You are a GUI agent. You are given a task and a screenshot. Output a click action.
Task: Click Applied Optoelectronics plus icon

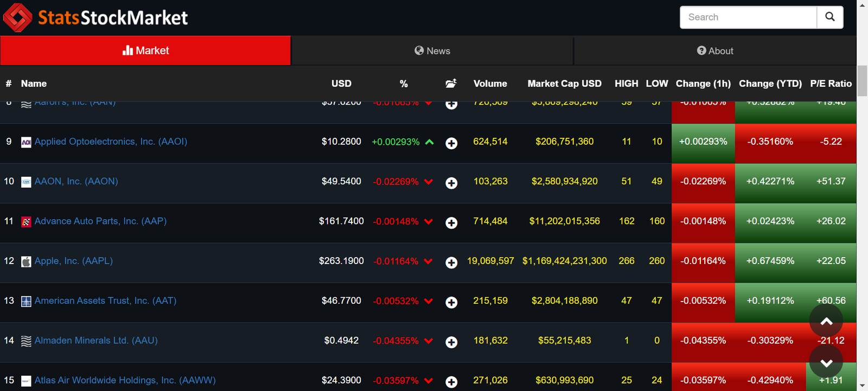pos(451,143)
